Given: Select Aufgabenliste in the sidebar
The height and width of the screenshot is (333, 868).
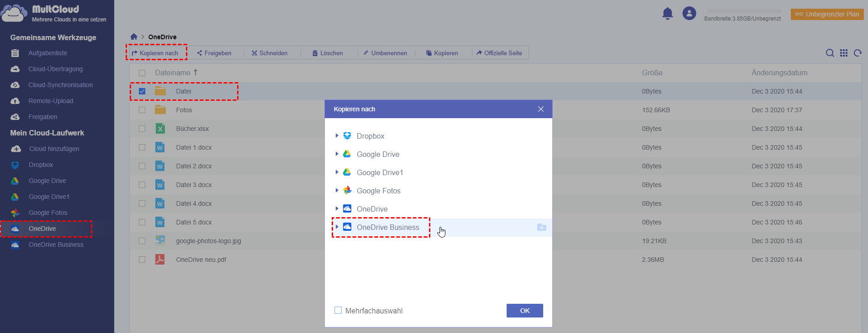Looking at the screenshot, I should [x=48, y=53].
